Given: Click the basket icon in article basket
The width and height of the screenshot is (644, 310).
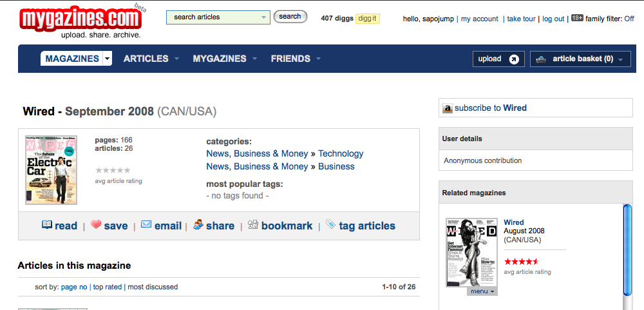Looking at the screenshot, I should click(x=542, y=59).
